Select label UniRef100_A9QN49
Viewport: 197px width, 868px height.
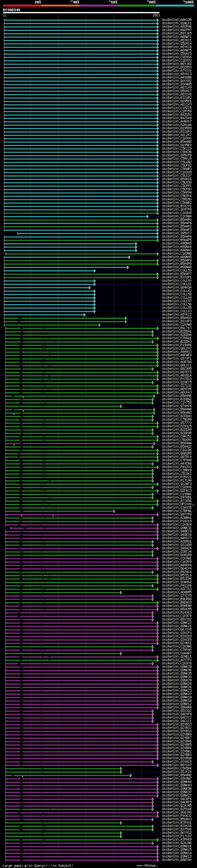[176, 243]
